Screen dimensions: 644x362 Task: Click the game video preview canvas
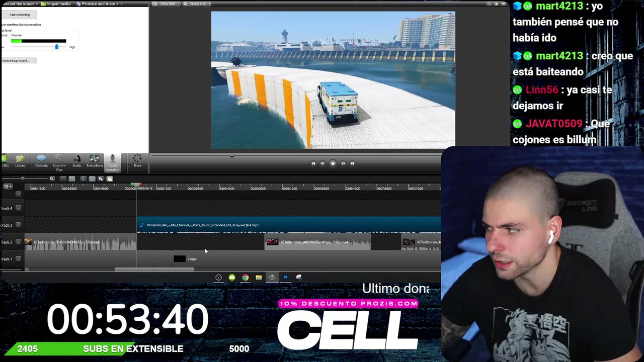tap(333, 80)
